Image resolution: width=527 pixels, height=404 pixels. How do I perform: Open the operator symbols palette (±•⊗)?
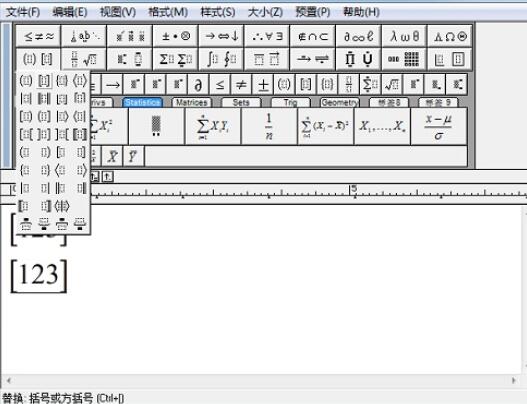[x=175, y=36]
